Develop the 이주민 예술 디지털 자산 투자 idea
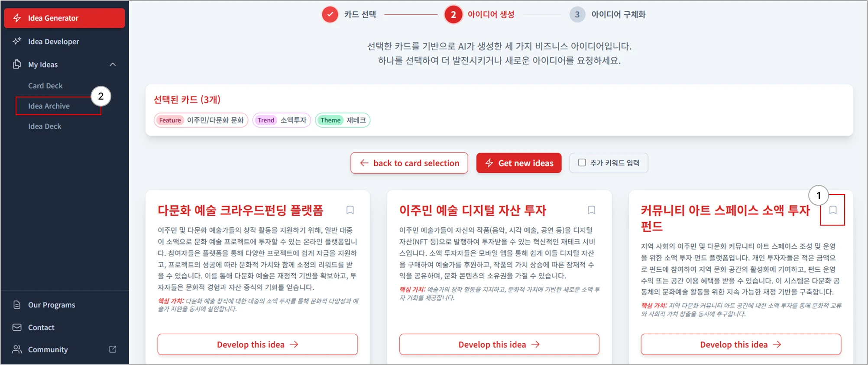Screen dimensions: 868x365 [x=499, y=344]
